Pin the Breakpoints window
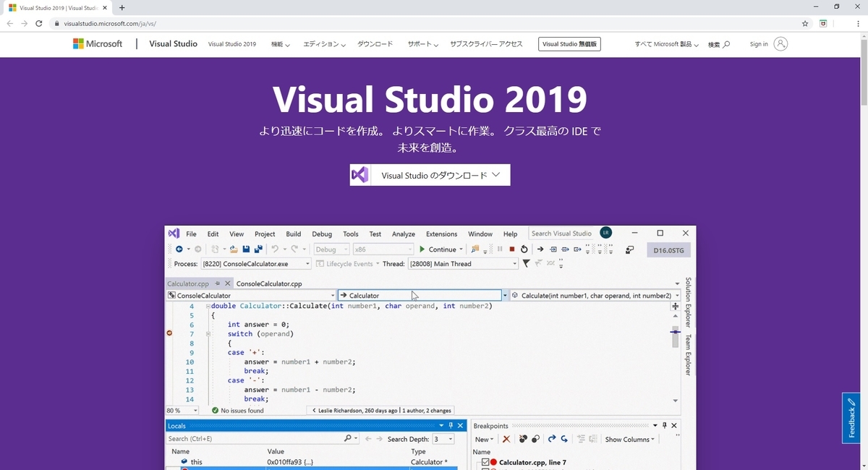This screenshot has width=868, height=470. click(665, 425)
